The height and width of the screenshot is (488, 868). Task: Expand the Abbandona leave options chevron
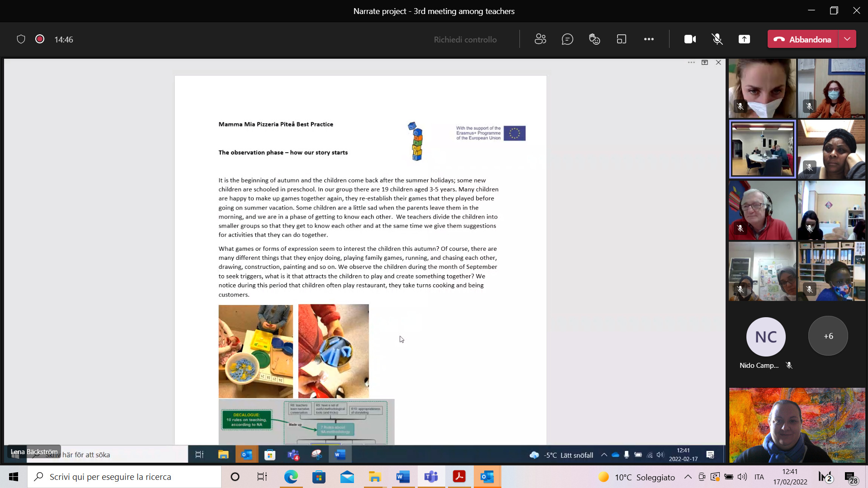pyautogui.click(x=847, y=39)
